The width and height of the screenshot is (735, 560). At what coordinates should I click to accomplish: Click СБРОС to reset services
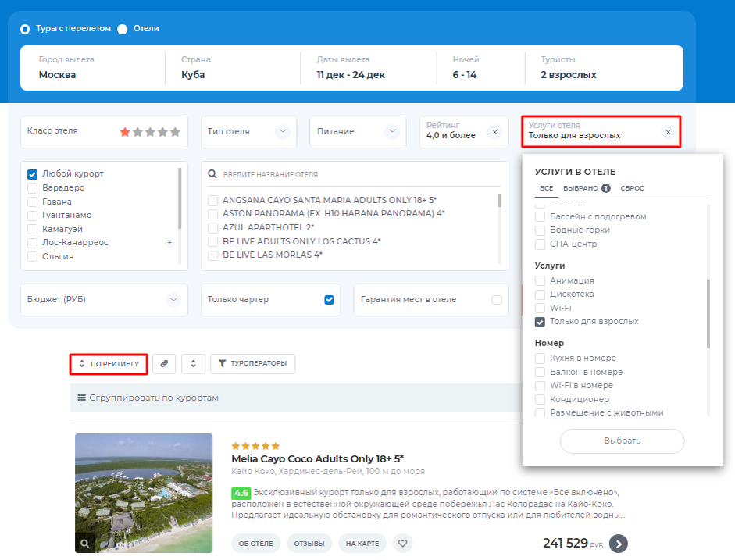coord(632,188)
